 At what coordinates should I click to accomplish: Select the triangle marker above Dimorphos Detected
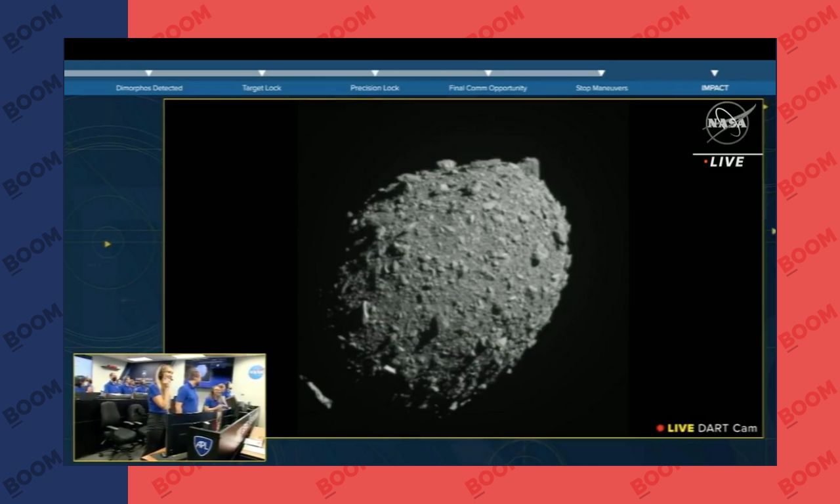coord(149,73)
